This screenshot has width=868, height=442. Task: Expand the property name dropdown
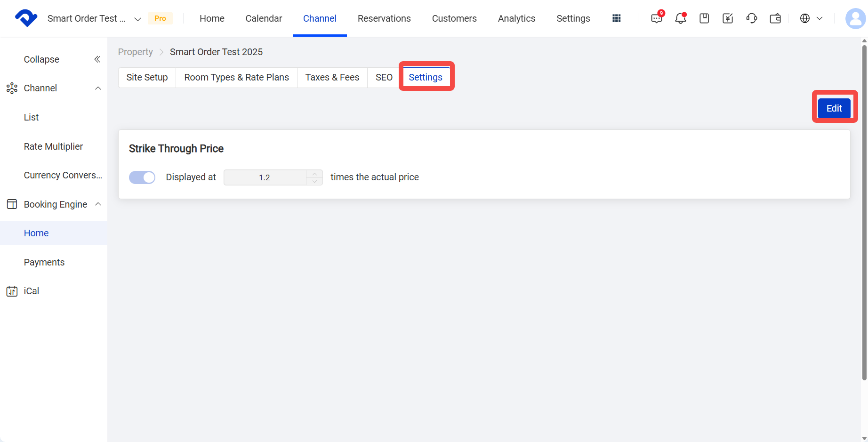click(x=137, y=19)
